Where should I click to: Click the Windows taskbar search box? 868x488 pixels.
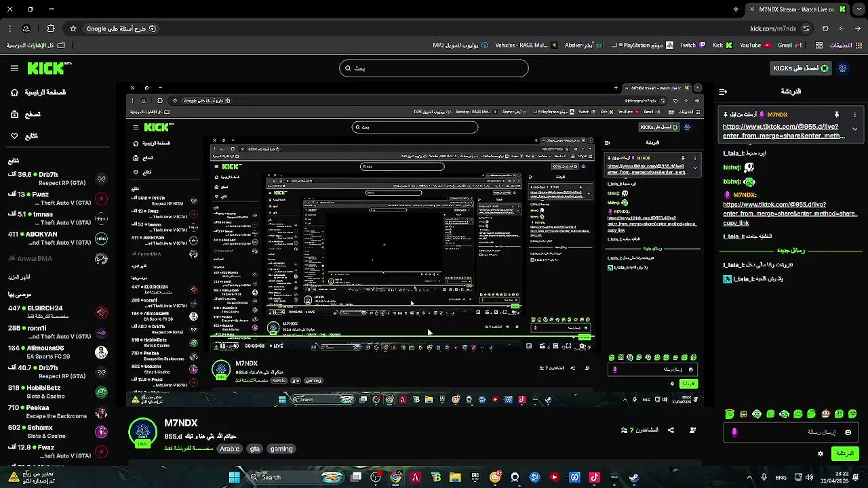tap(296, 477)
